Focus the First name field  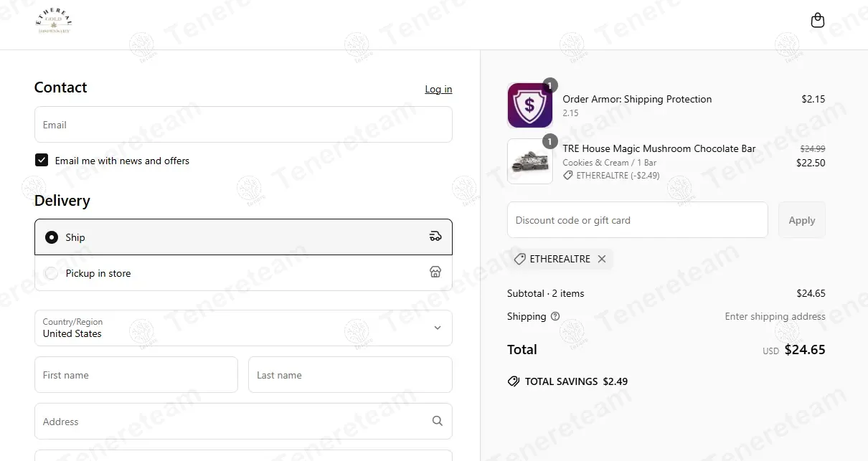pyautogui.click(x=136, y=374)
